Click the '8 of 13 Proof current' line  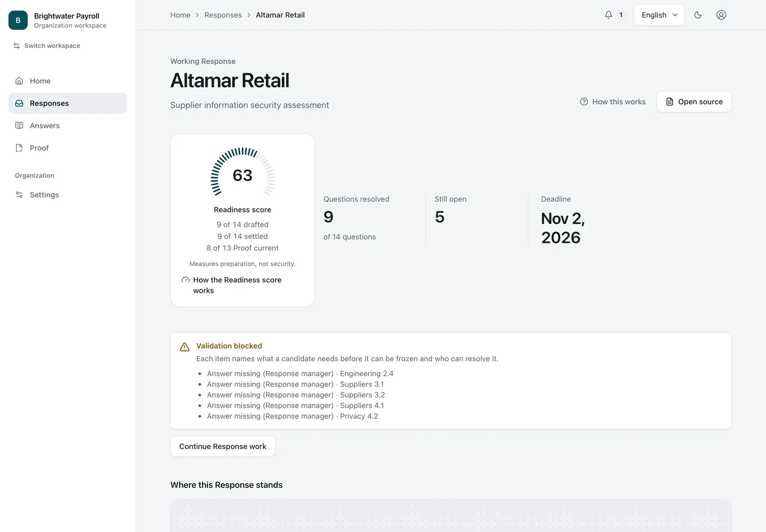pyautogui.click(x=243, y=248)
